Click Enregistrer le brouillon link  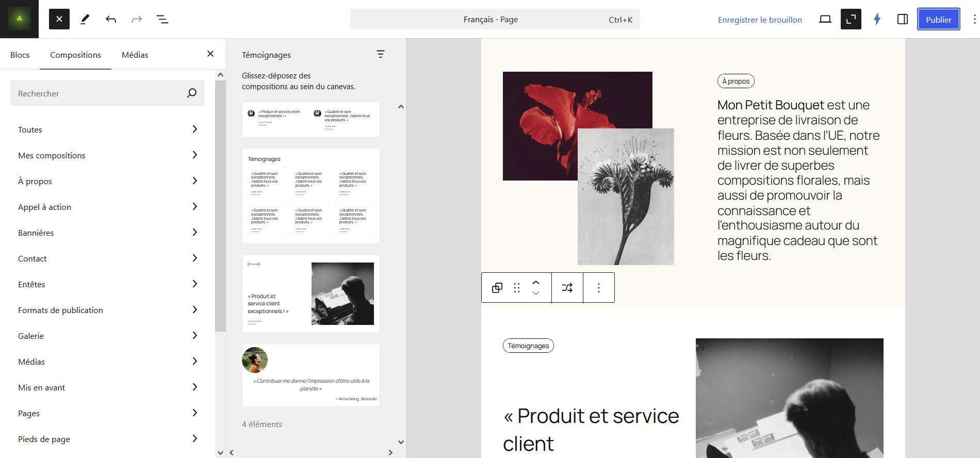[760, 20]
